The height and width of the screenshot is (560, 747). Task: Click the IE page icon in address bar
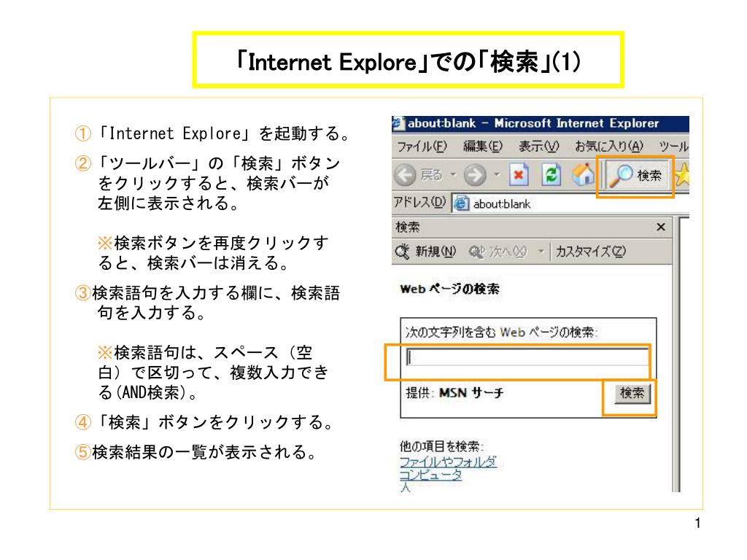(x=461, y=203)
